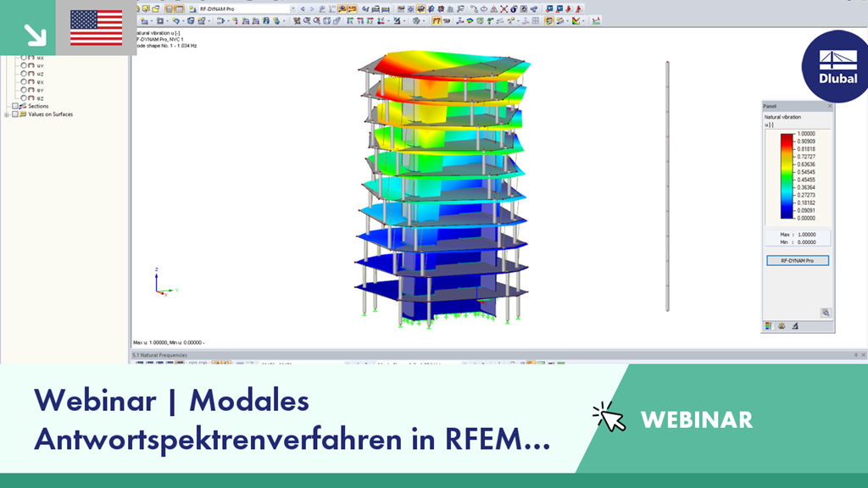Toggle the show results eye icon

click(342, 8)
